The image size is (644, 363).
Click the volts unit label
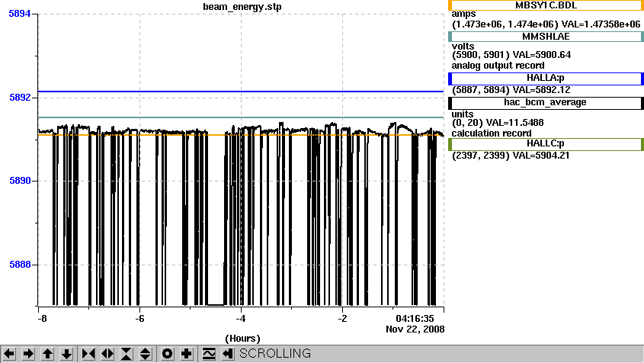[x=463, y=47]
